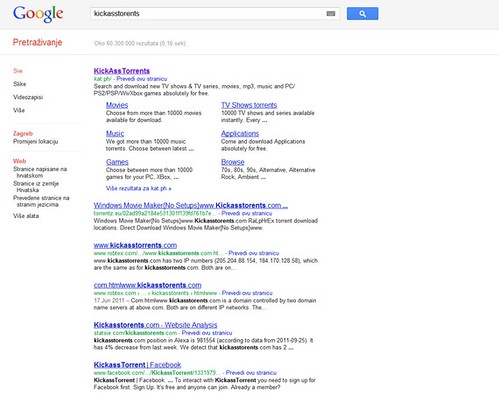This screenshot has width=499, height=396.
Task: Open the Movies sitelink
Action: coord(117,105)
